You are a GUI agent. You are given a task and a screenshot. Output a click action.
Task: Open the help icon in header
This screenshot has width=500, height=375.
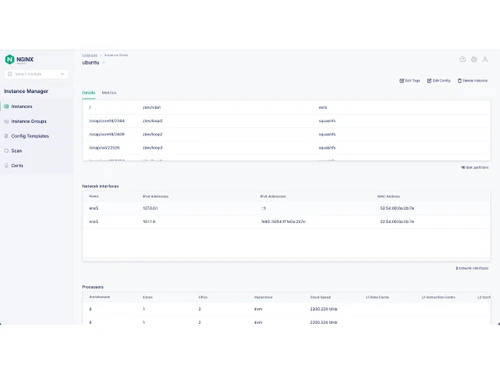tap(463, 59)
